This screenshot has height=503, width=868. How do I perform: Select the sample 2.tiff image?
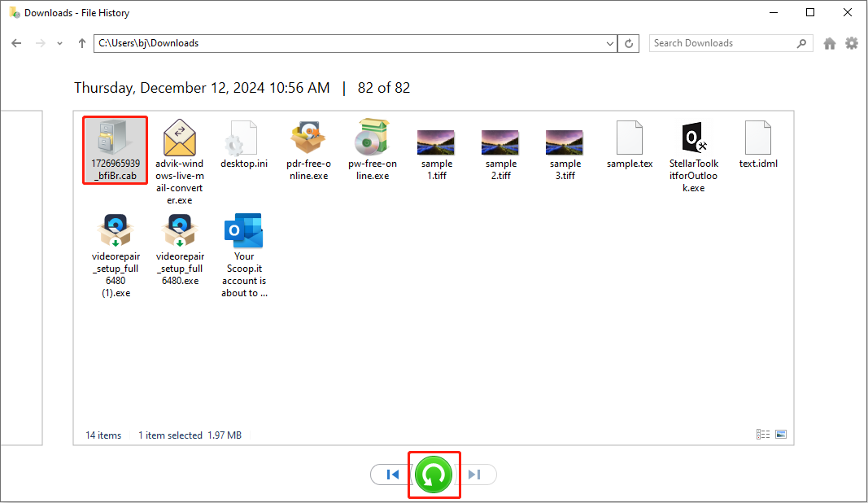pyautogui.click(x=500, y=155)
